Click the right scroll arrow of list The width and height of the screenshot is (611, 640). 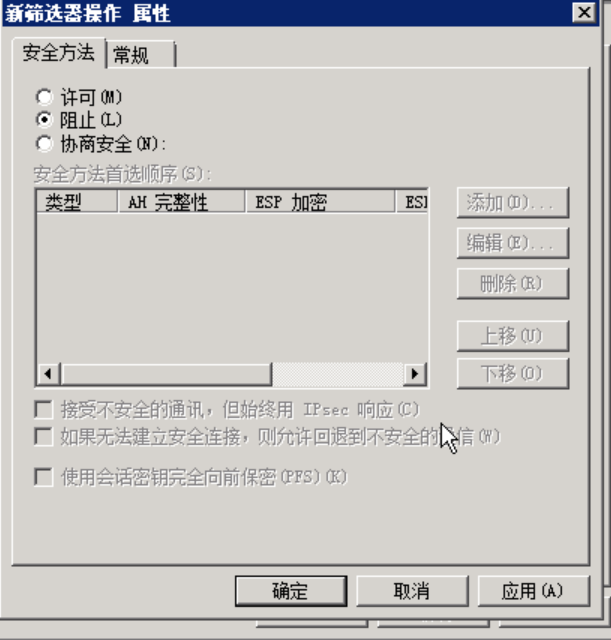tap(415, 373)
